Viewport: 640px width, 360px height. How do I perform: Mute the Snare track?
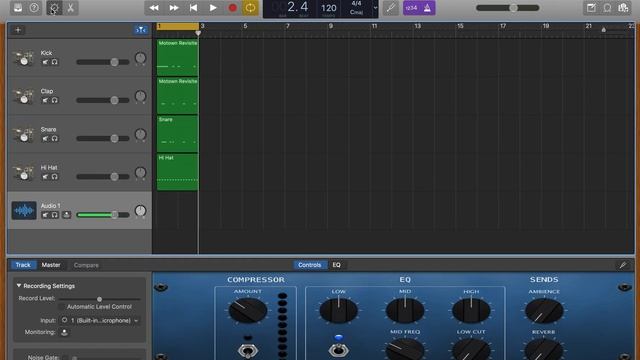[x=45, y=139]
